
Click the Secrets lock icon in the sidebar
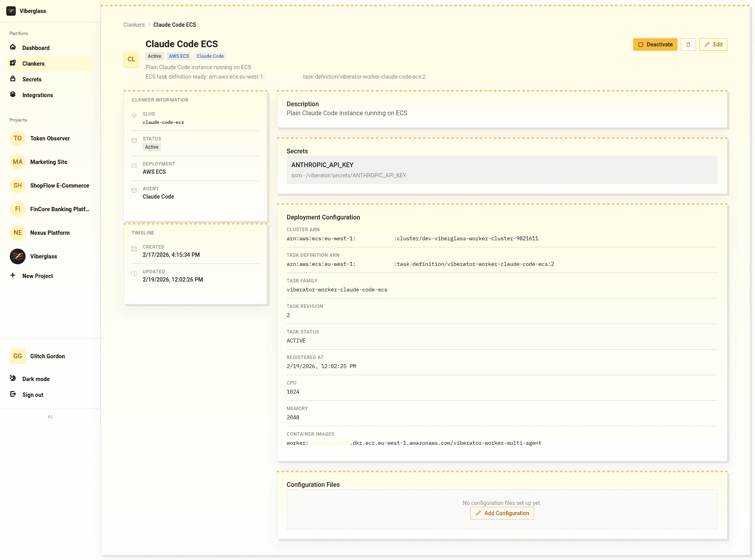click(13, 79)
